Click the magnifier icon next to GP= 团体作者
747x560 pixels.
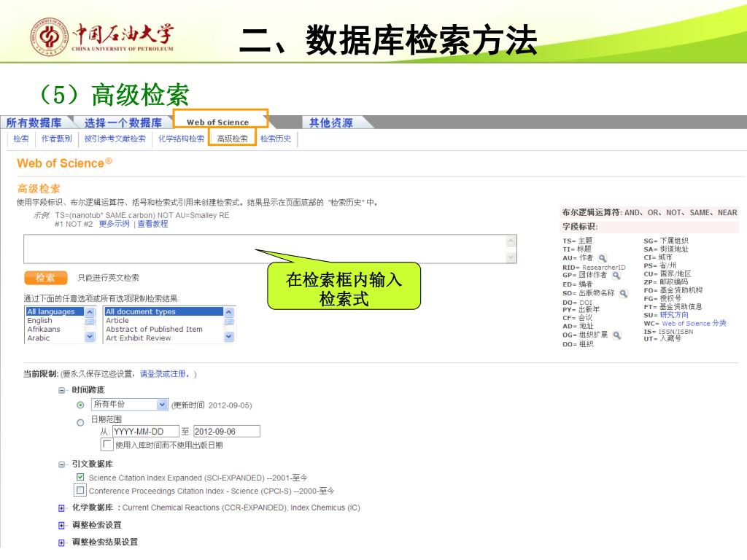(616, 275)
